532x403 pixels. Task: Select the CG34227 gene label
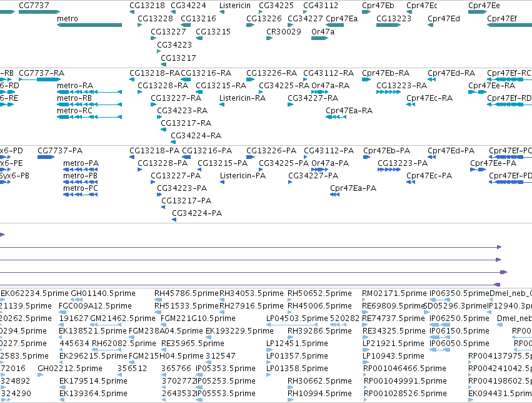pyautogui.click(x=305, y=19)
